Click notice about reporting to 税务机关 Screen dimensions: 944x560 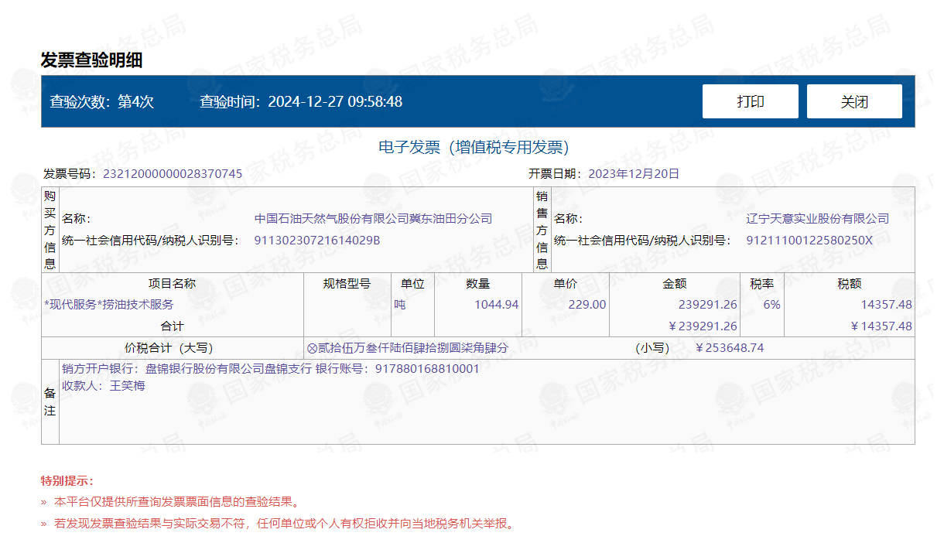click(x=284, y=524)
